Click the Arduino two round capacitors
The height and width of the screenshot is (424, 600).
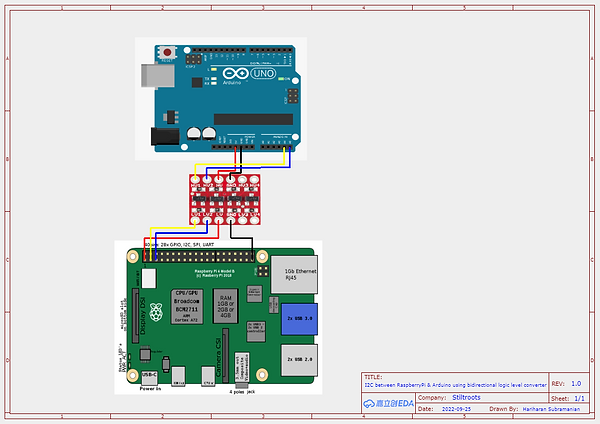click(x=201, y=134)
